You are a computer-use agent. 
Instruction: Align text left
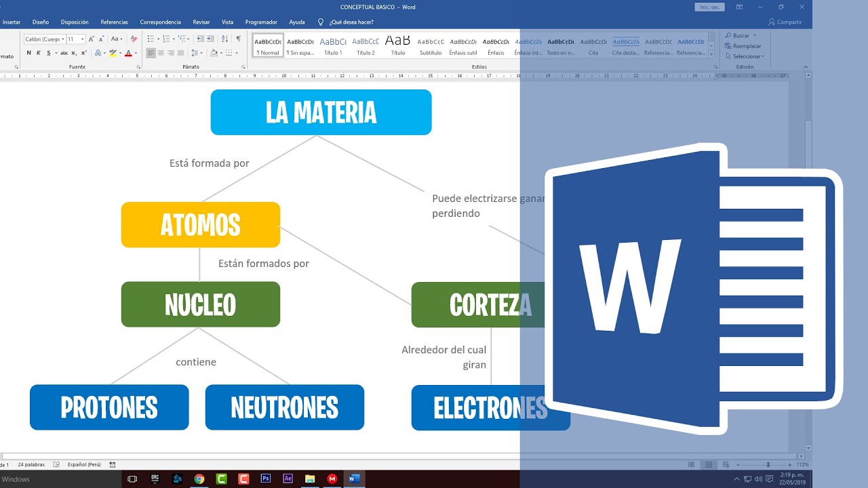pyautogui.click(x=151, y=53)
